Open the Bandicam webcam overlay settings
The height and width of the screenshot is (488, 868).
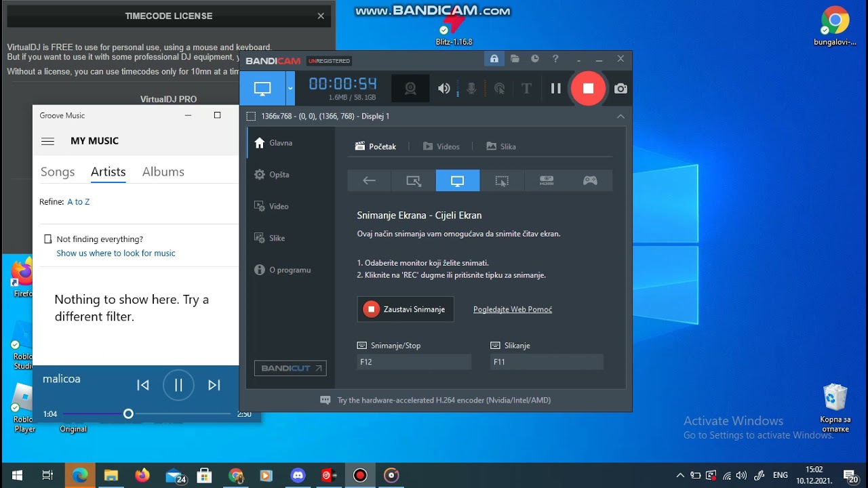(410, 89)
